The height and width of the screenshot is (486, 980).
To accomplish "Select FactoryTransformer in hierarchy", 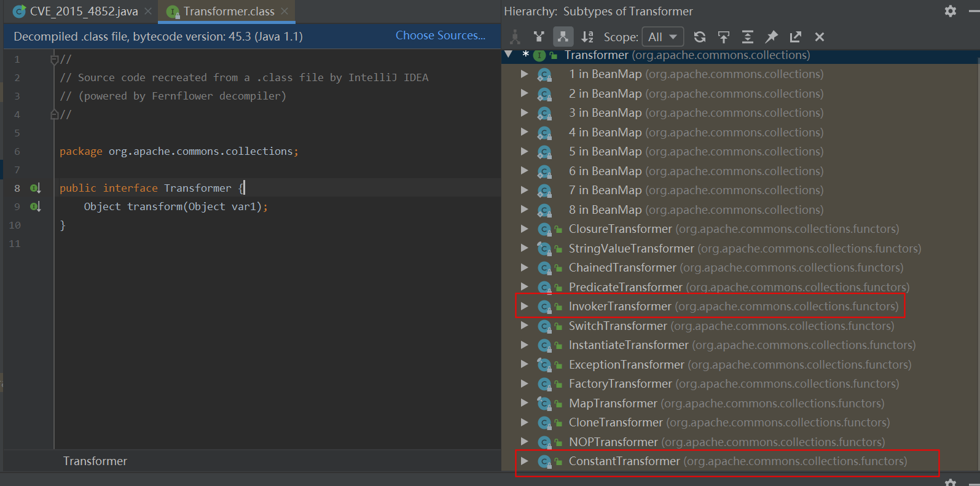I will [734, 384].
